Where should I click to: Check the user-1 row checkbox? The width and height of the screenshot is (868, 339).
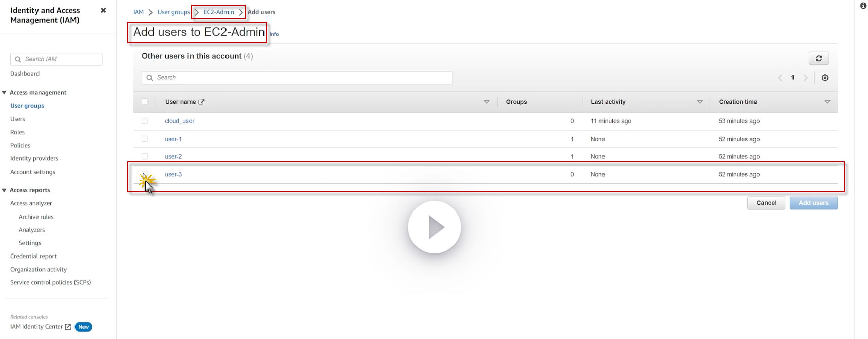pyautogui.click(x=145, y=139)
